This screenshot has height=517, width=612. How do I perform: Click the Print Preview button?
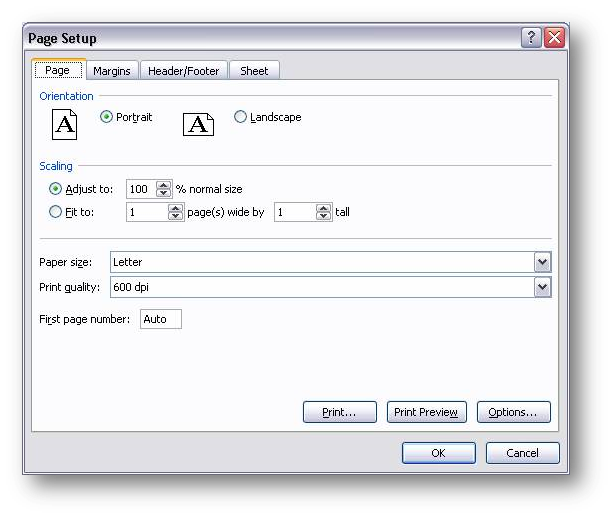pyautogui.click(x=425, y=412)
